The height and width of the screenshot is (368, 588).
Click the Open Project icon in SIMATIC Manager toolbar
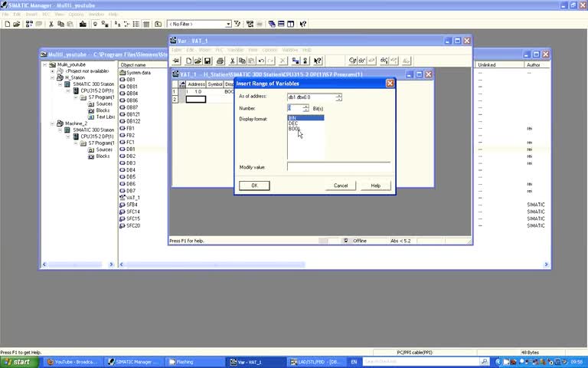click(x=17, y=24)
